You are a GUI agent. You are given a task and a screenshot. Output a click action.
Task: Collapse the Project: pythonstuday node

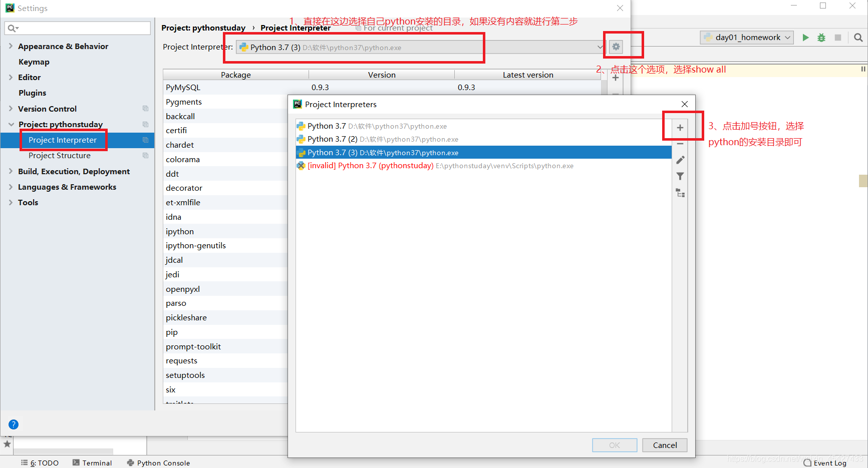pos(11,124)
